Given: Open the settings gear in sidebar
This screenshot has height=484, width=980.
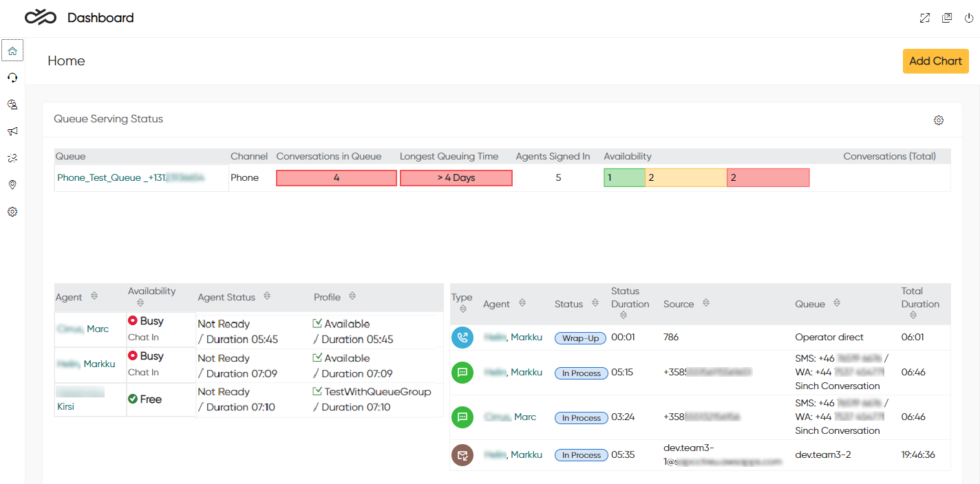Looking at the screenshot, I should (x=12, y=212).
